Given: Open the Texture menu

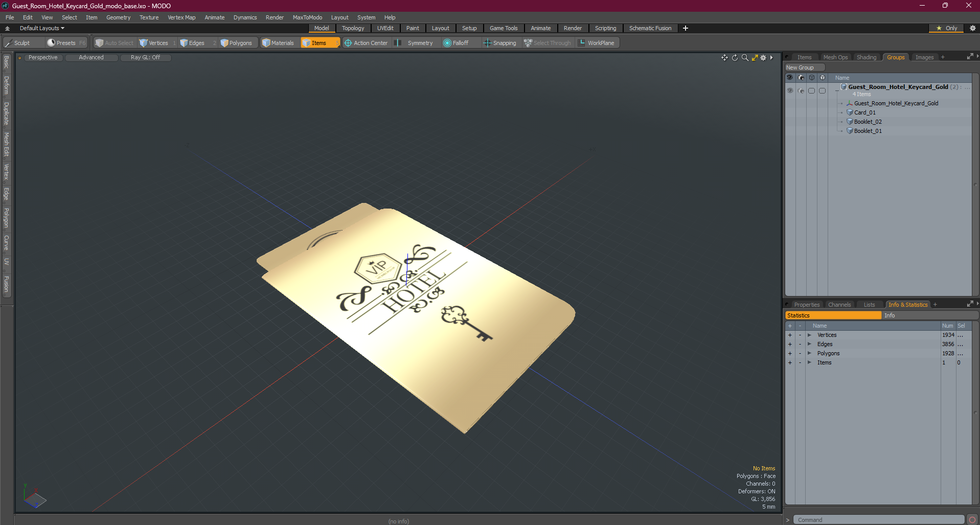Looking at the screenshot, I should [149, 17].
